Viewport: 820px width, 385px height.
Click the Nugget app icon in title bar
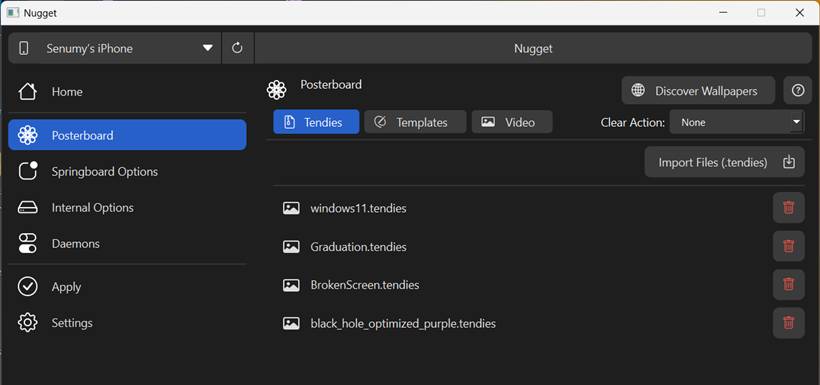(x=13, y=13)
